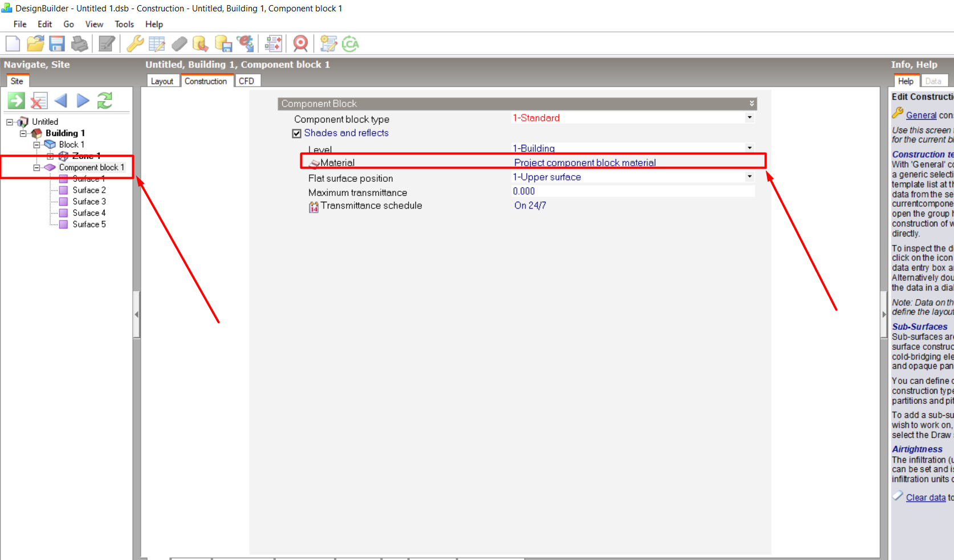
Task: Open the Edit menu
Action: [x=44, y=24]
